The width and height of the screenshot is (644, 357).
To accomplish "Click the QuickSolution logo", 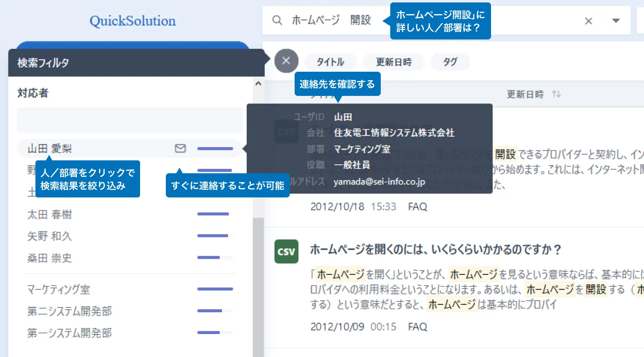I will 132,21.
